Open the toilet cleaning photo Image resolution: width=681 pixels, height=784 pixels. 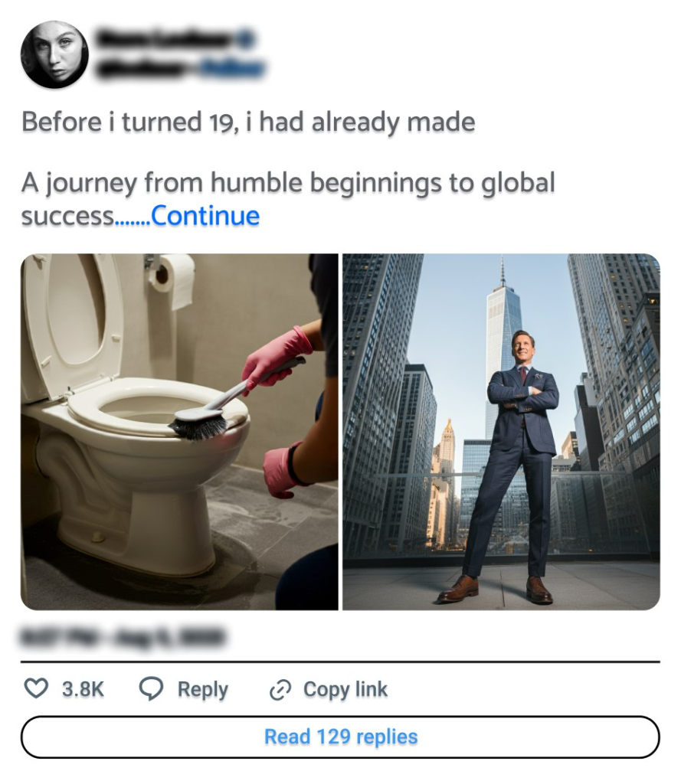[x=179, y=432]
